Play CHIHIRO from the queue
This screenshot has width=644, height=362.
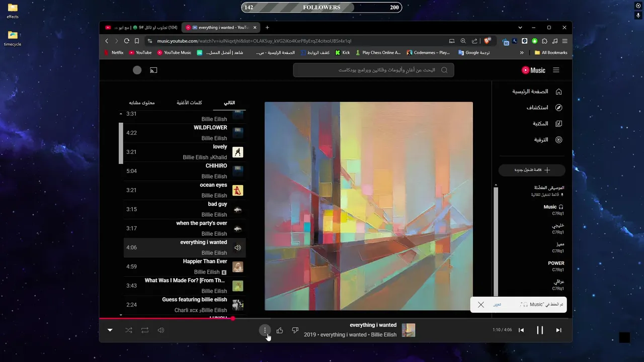pyautogui.click(x=185, y=171)
